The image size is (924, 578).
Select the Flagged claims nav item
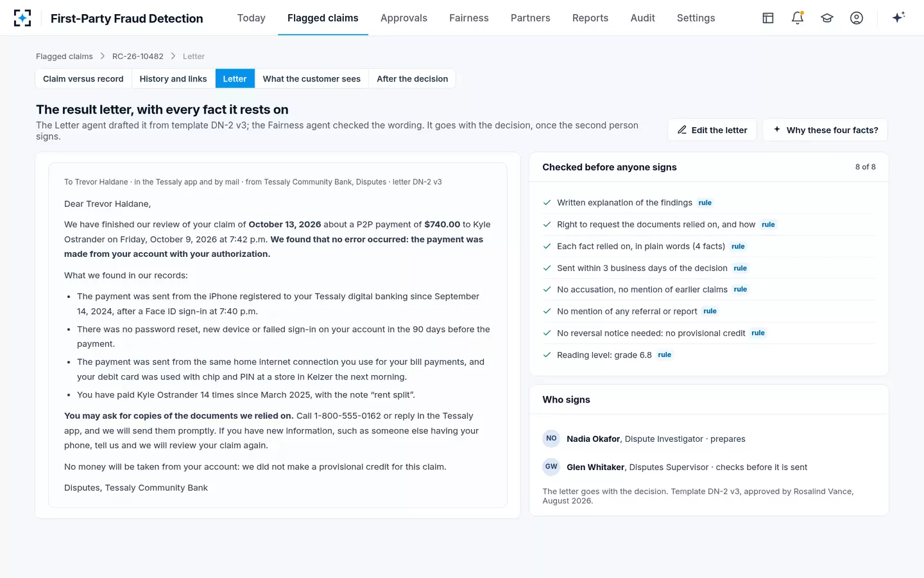click(323, 18)
